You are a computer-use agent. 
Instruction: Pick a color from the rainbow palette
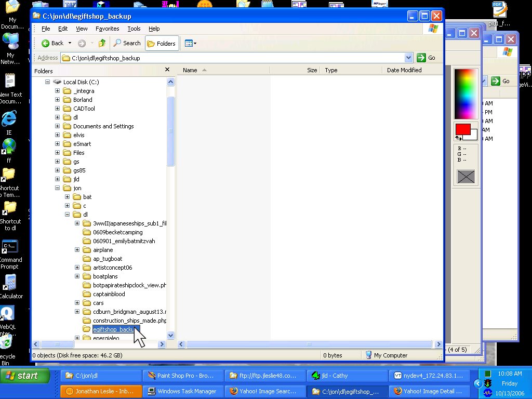[465, 94]
